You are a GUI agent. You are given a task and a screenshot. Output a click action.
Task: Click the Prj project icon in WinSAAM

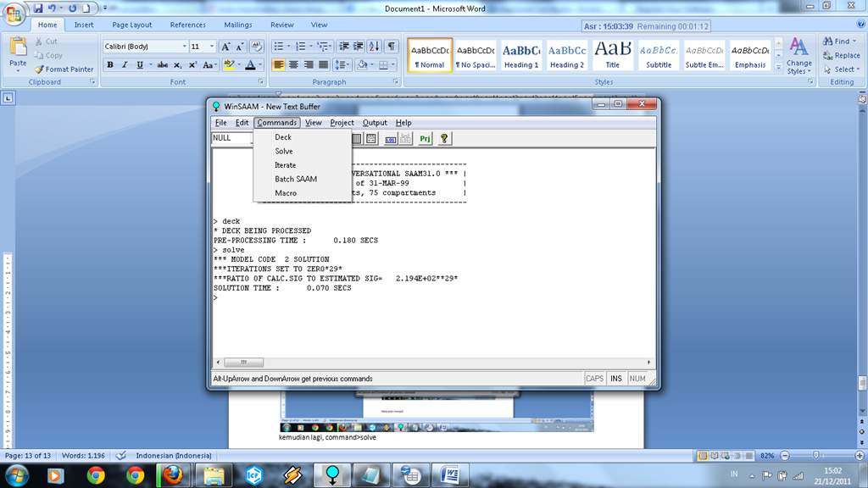pyautogui.click(x=425, y=138)
